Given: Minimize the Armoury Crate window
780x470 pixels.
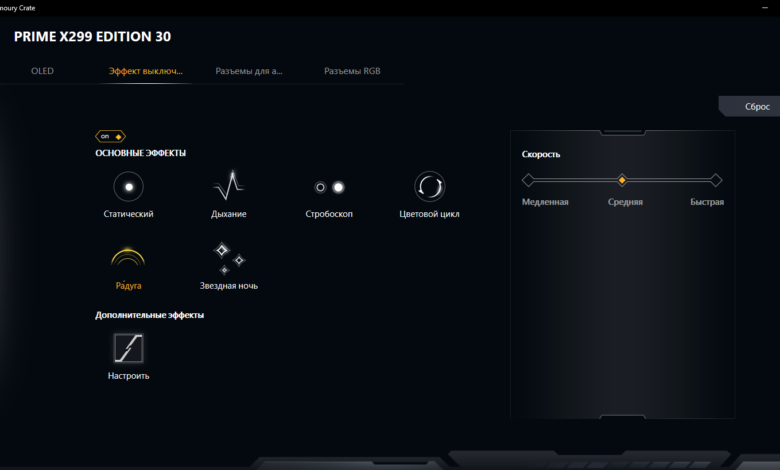Looking at the screenshot, I should coord(765,7).
